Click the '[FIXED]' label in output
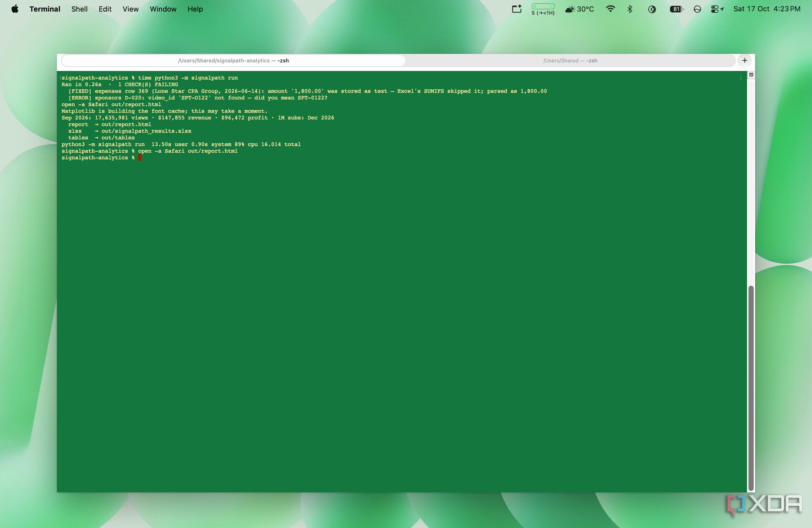 click(80, 91)
